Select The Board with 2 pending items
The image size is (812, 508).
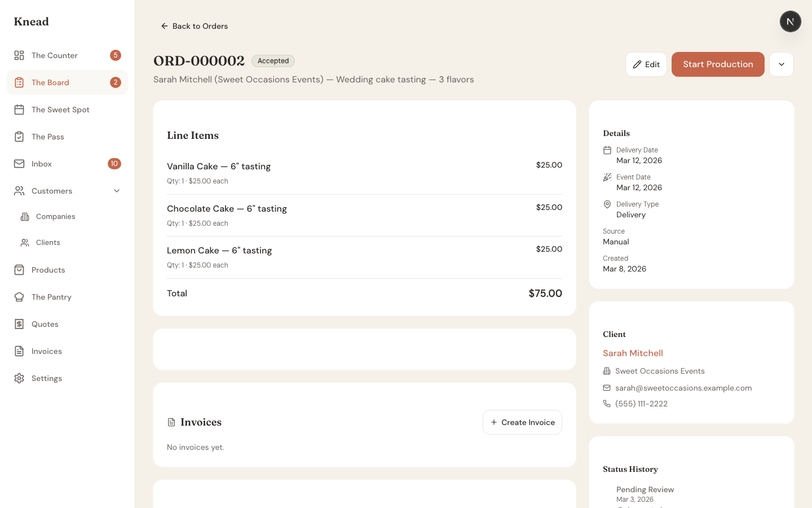pos(51,82)
